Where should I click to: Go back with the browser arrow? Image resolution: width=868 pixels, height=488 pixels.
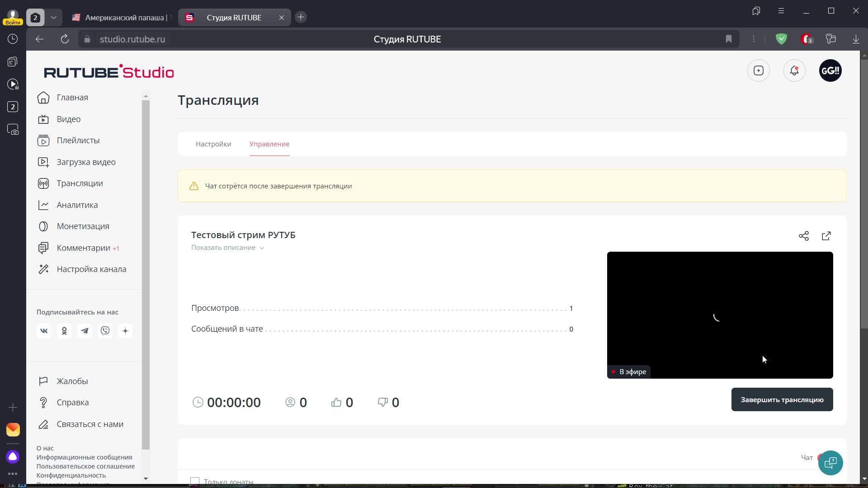(39, 39)
